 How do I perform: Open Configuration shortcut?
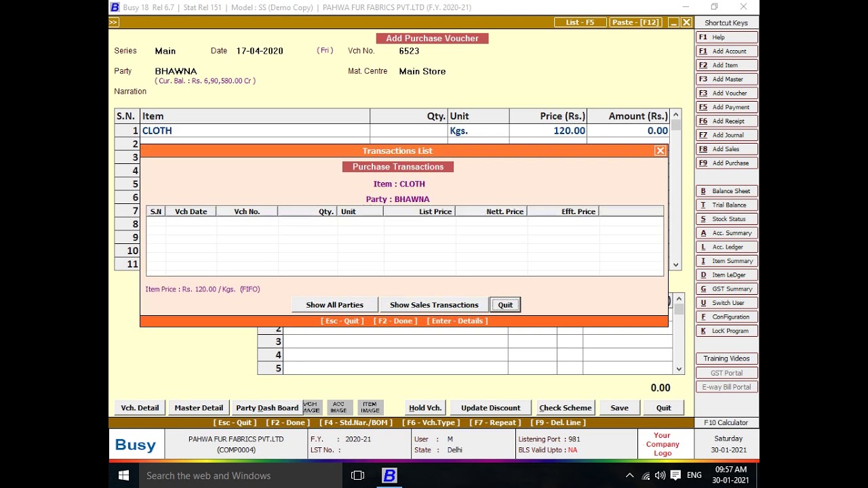(727, 317)
